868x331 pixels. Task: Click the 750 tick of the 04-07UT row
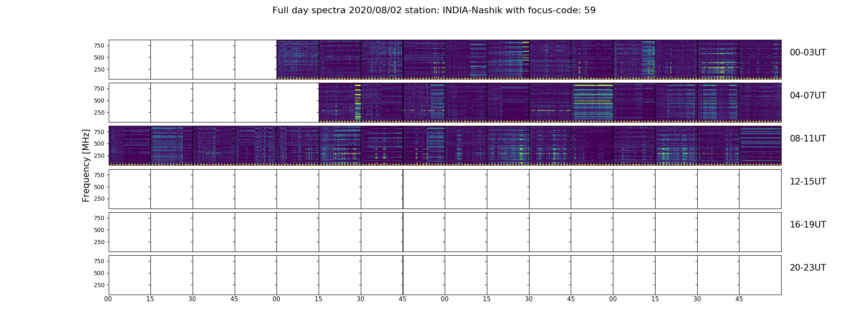point(99,89)
